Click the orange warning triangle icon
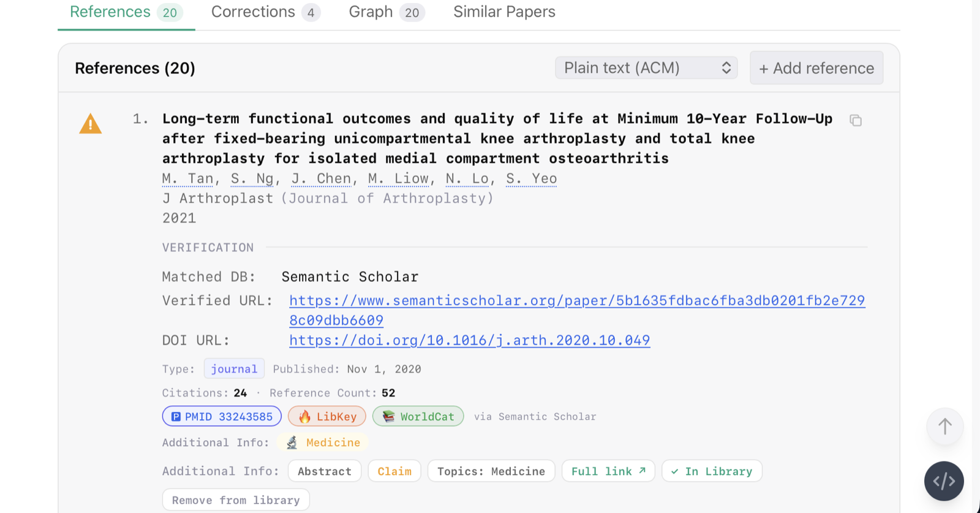The image size is (980, 513). [91, 124]
